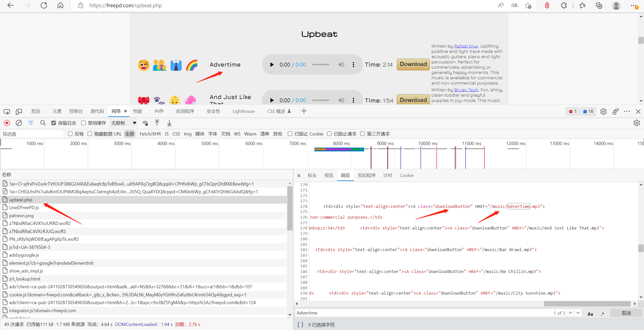Open the 标头 tab in the request panel
Screen dimensions: 644x330
pos(312,175)
